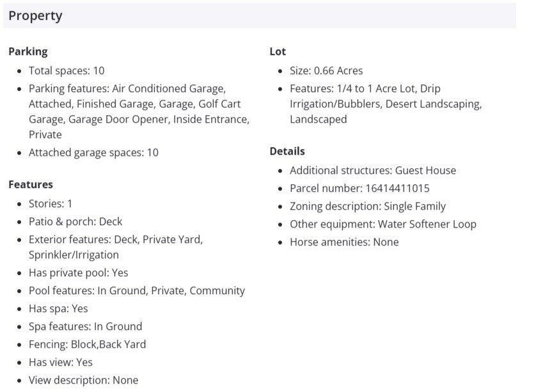Click the Features subsection heading
This screenshot has width=534, height=392.
[x=31, y=184]
